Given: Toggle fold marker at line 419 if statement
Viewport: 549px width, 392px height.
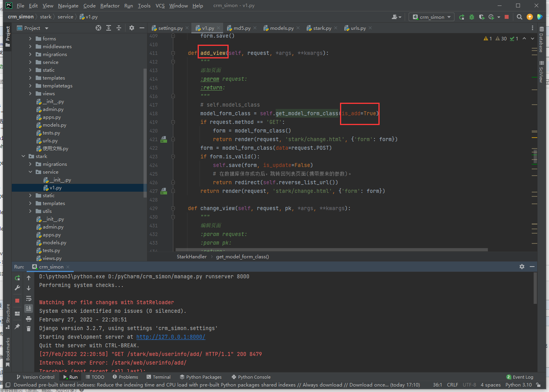Looking at the screenshot, I should pos(173,122).
